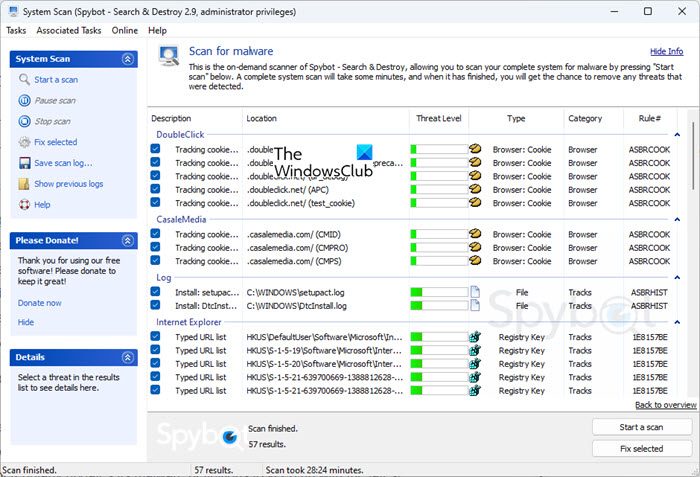700x477 pixels.
Task: Click the Threat Level column header
Action: [439, 118]
